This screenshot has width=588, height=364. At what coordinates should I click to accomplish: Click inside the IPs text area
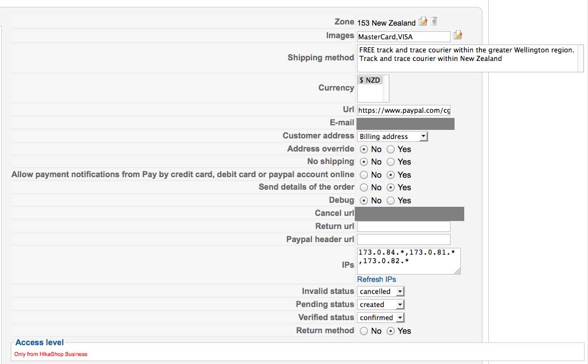coord(409,261)
